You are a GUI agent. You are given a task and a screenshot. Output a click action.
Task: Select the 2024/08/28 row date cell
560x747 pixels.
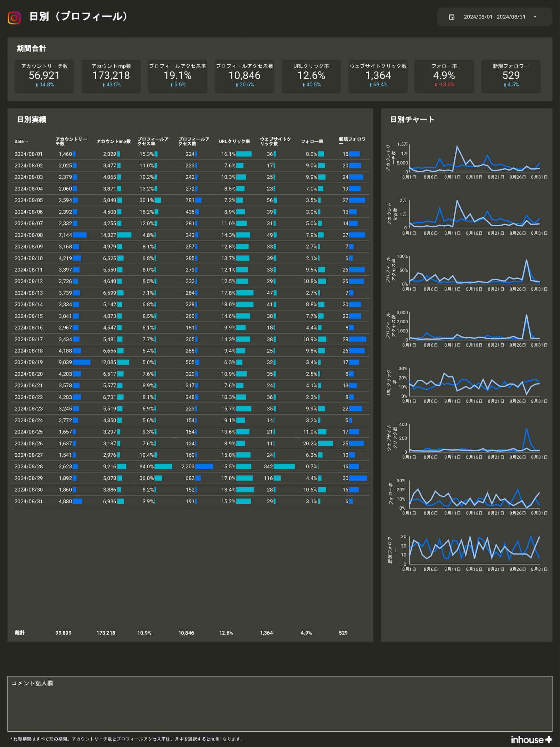point(28,466)
